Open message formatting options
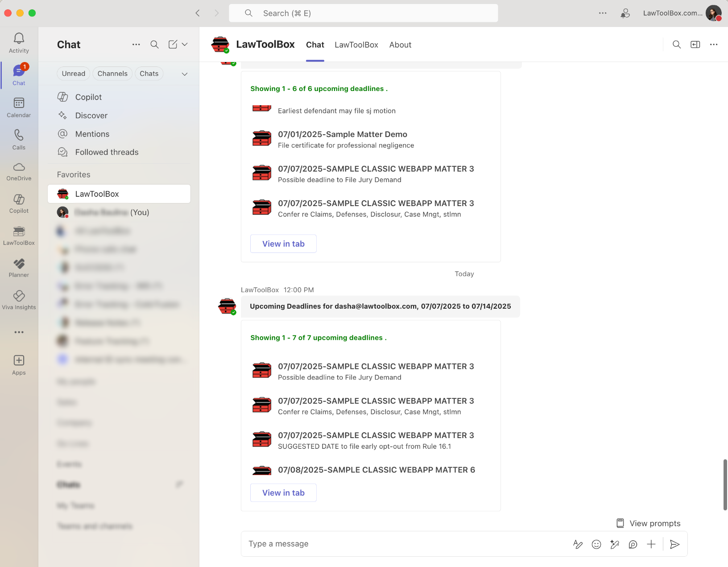The image size is (728, 567). point(578,544)
